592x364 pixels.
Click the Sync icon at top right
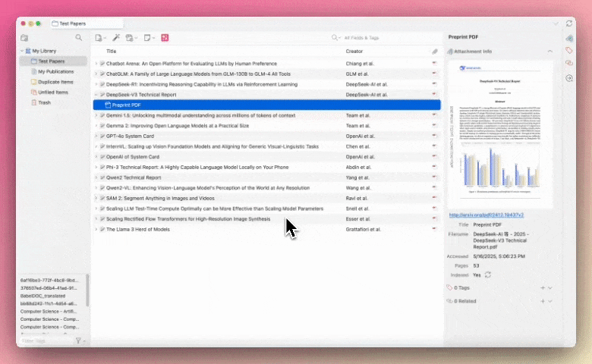coord(569,24)
